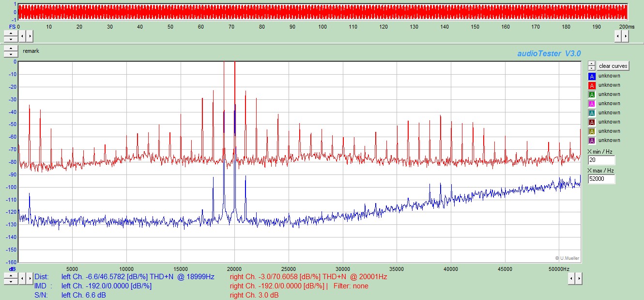
Task: Click the X max / Hz input field
Action: [x=601, y=179]
